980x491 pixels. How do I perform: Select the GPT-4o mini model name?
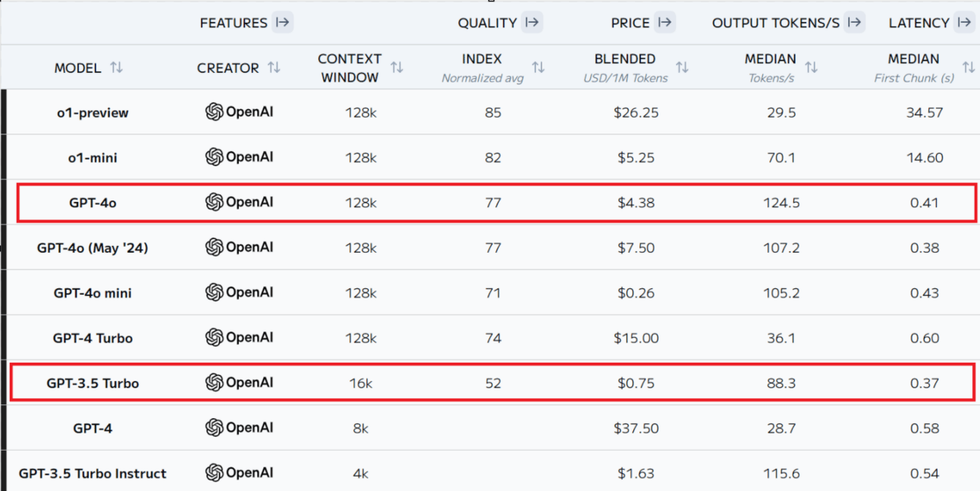pyautogui.click(x=93, y=293)
